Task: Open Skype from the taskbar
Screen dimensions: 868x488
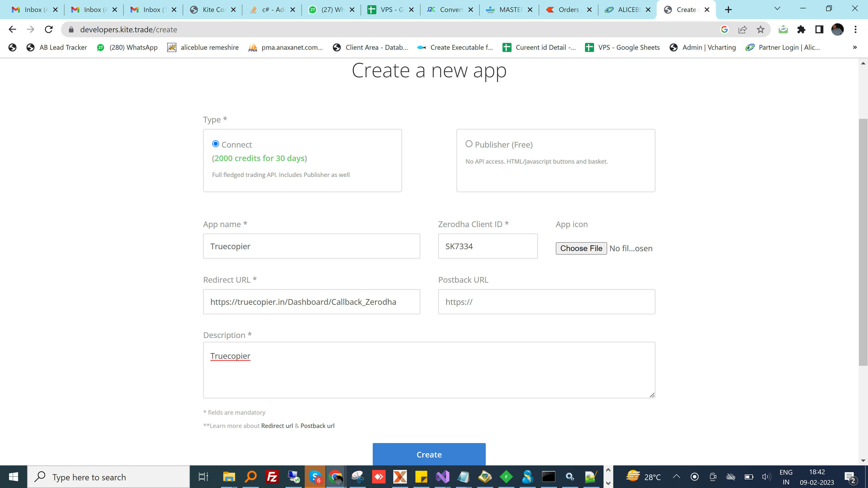Action: [315, 477]
